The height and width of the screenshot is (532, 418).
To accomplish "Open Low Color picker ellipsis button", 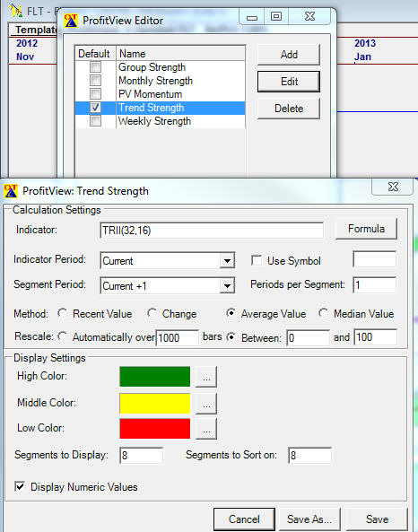I will [x=206, y=429].
